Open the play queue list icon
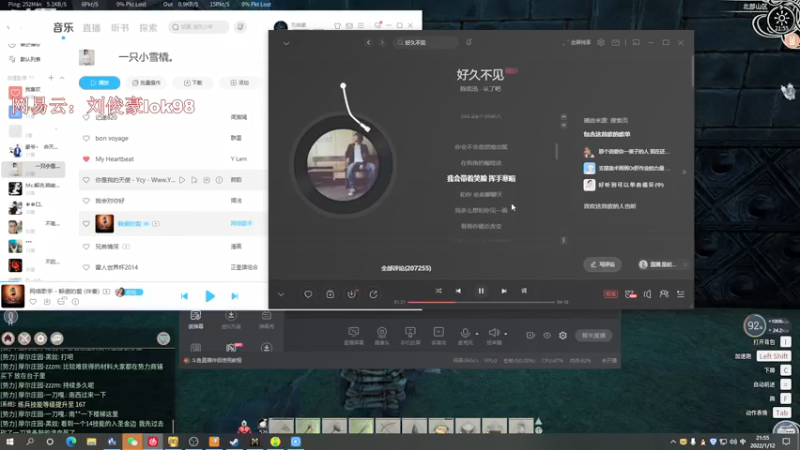This screenshot has height=450, width=800. click(x=681, y=294)
